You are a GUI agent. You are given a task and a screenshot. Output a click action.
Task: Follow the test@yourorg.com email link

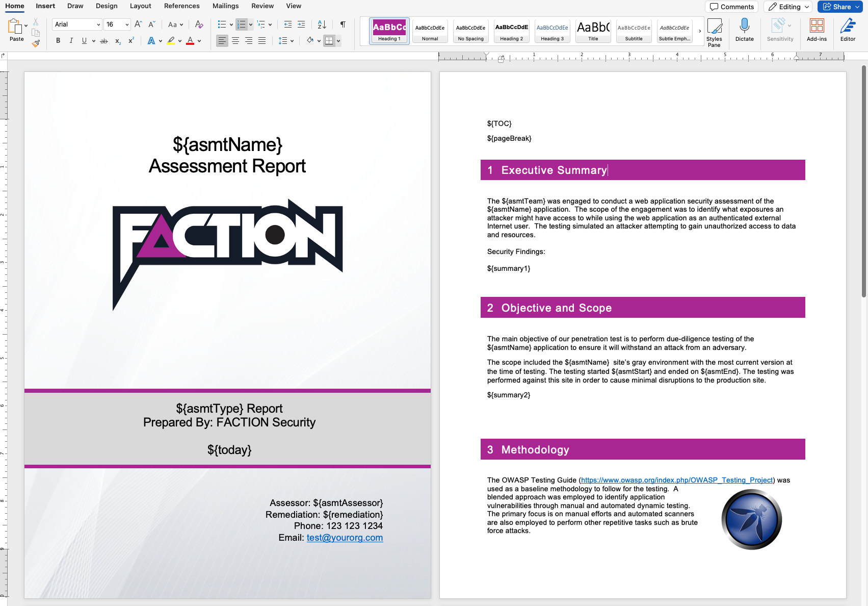[x=345, y=538]
